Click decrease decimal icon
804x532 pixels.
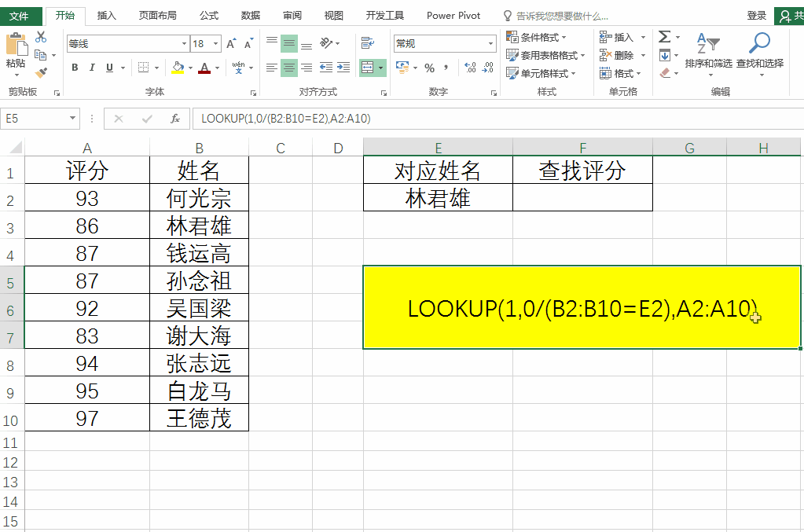(x=487, y=67)
